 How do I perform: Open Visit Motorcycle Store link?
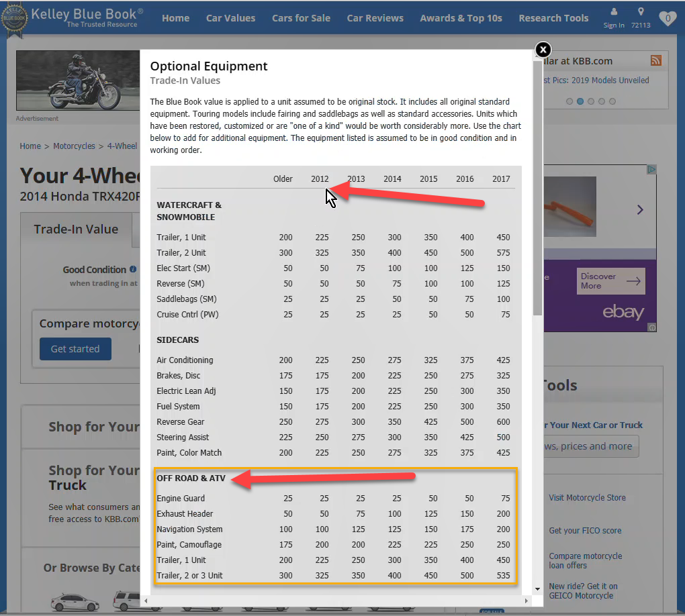tap(587, 498)
